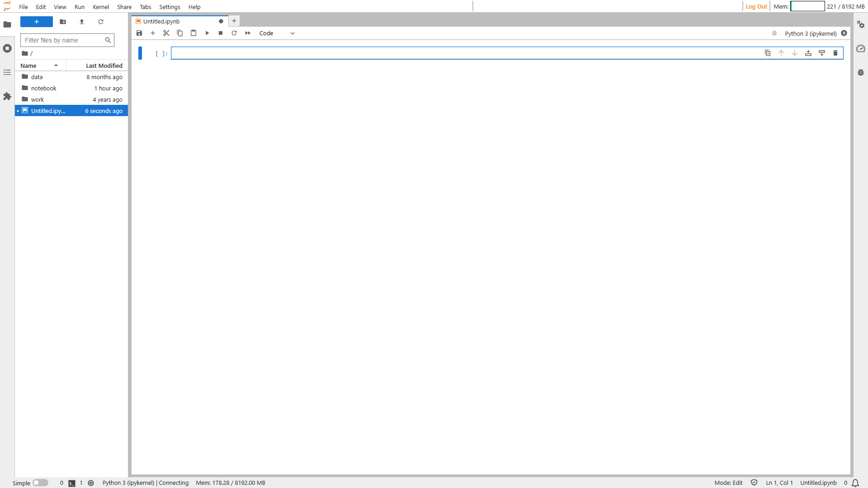Insert a cell above via cell toolbar

point(808,53)
